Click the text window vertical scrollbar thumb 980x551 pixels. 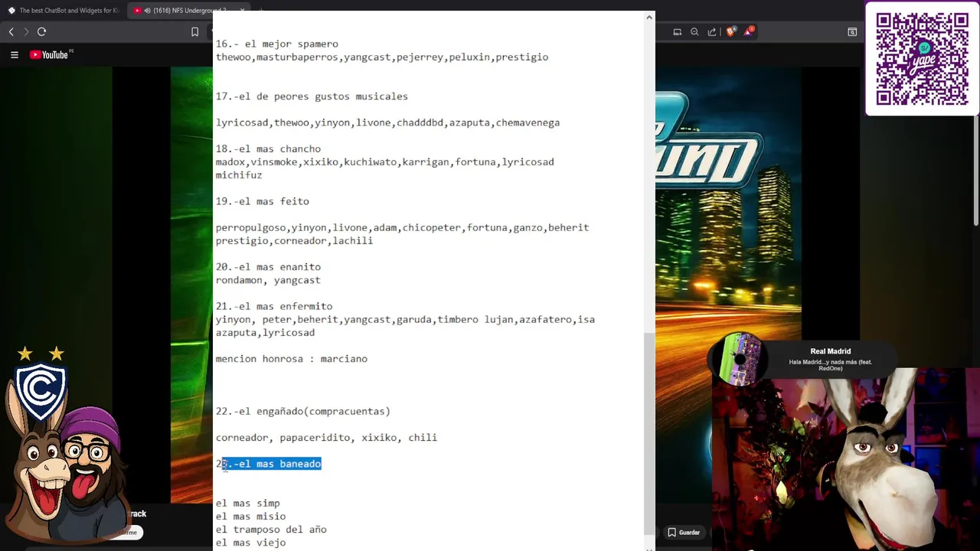coord(649,434)
